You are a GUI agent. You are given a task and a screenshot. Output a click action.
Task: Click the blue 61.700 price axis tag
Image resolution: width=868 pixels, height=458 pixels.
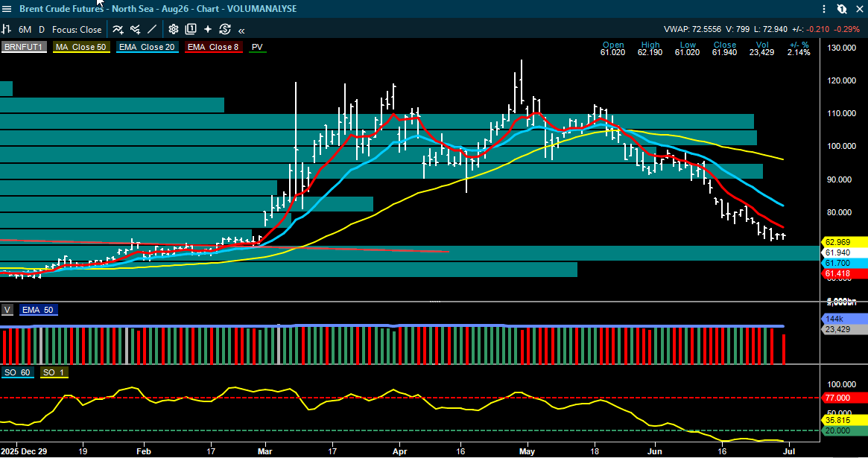pos(843,264)
